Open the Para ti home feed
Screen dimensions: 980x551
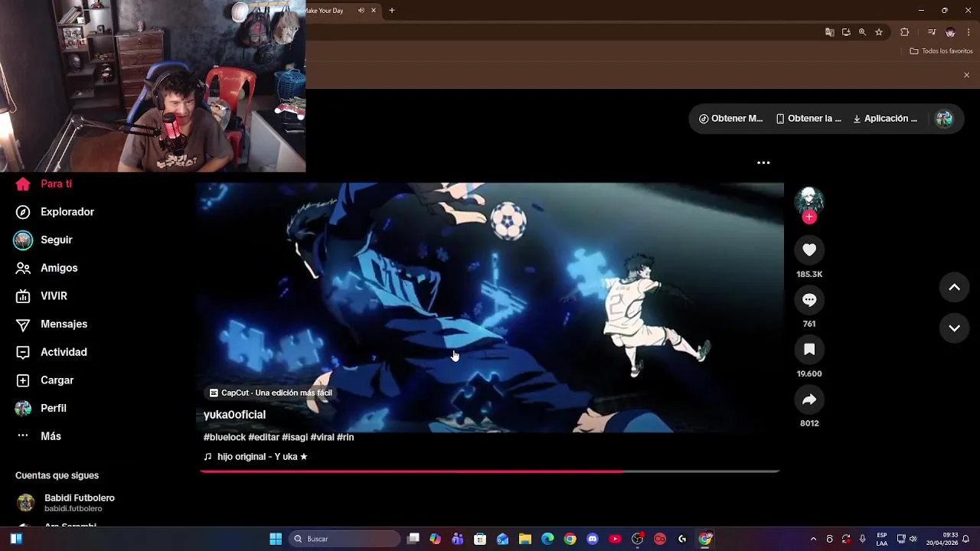pos(44,184)
